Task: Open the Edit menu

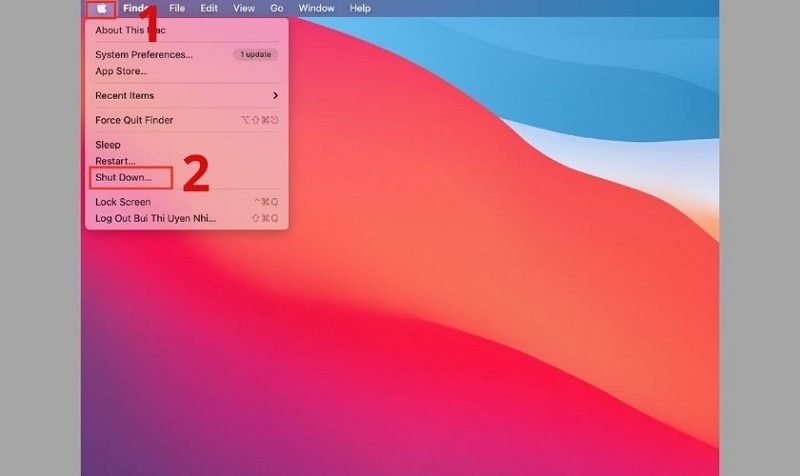Action: (x=209, y=8)
